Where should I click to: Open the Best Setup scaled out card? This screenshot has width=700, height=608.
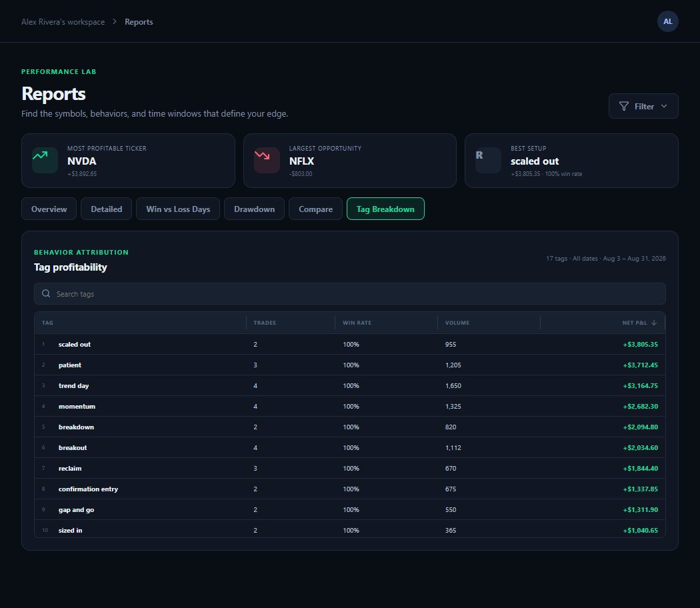point(571,161)
